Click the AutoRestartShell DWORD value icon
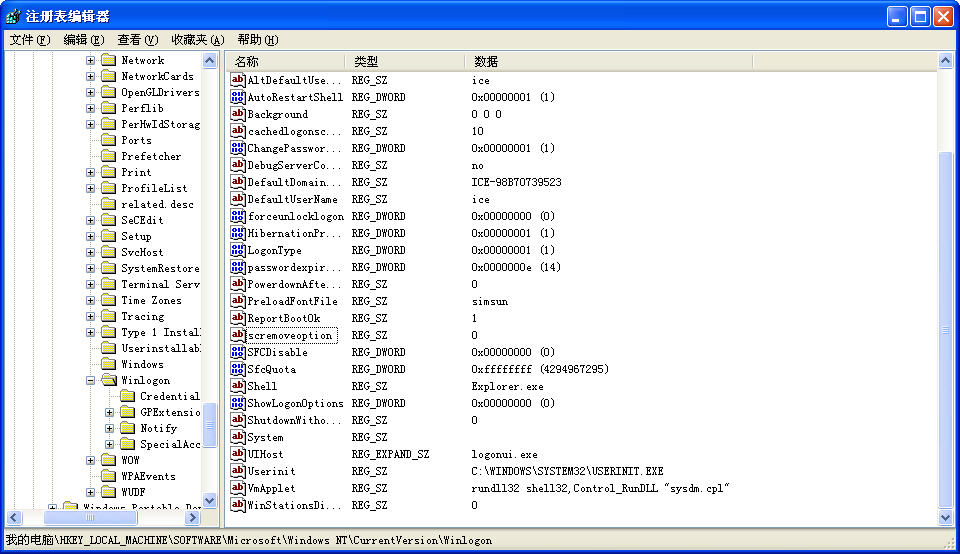960x554 pixels. point(238,97)
